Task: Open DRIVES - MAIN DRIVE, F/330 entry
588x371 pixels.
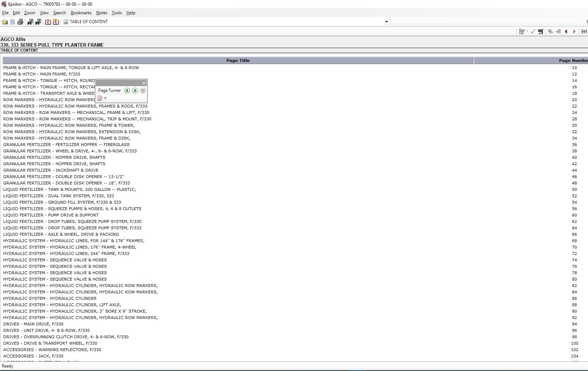Action: (33, 324)
